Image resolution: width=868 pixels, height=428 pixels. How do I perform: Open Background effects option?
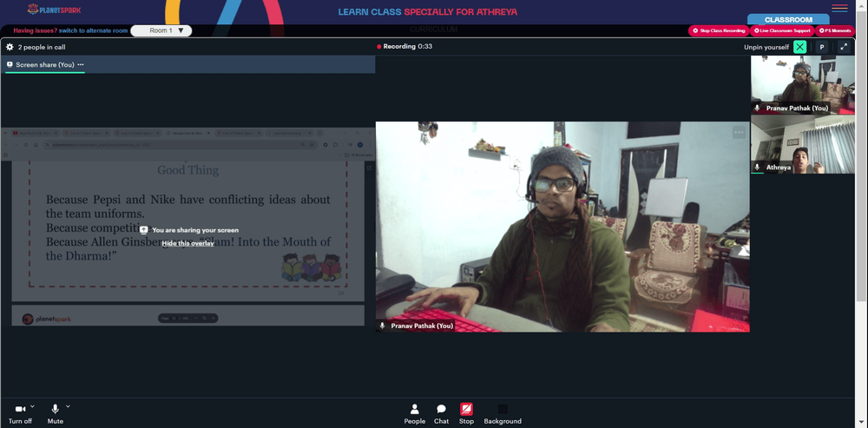[x=503, y=414]
